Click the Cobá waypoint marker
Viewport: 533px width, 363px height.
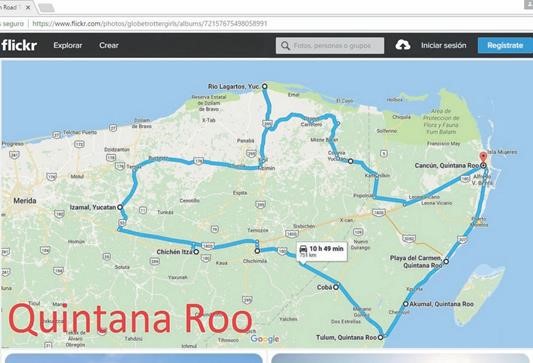(336, 287)
